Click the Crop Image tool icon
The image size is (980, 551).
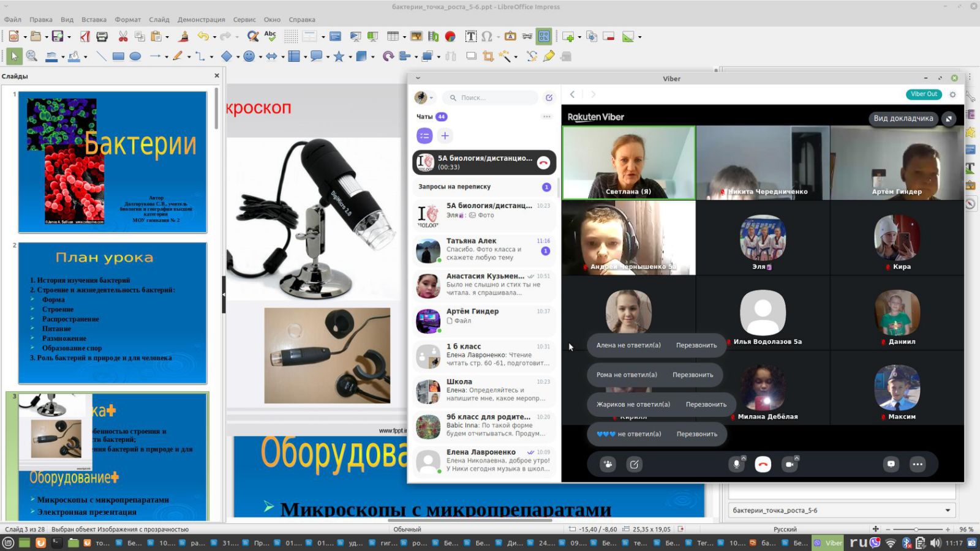[488, 56]
